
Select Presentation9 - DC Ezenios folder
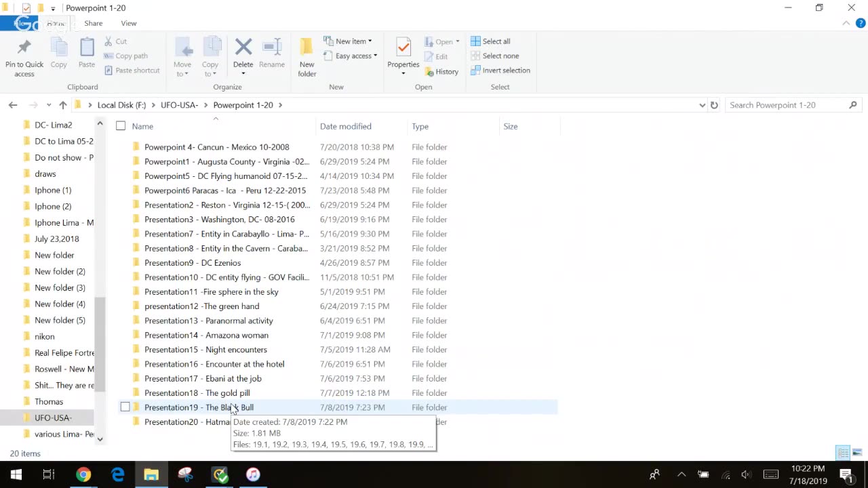coord(193,263)
